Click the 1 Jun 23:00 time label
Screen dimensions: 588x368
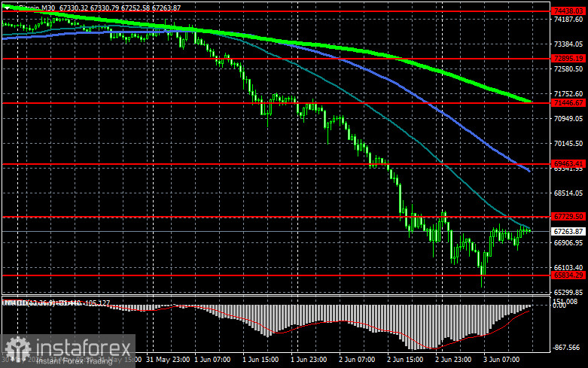(309, 360)
